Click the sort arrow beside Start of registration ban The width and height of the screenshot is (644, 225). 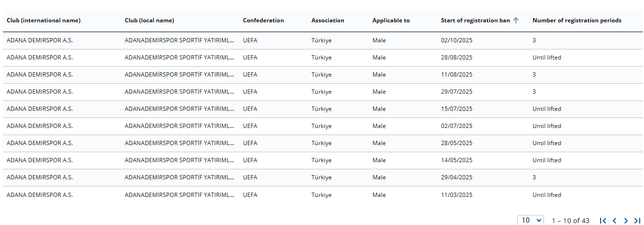[516, 20]
